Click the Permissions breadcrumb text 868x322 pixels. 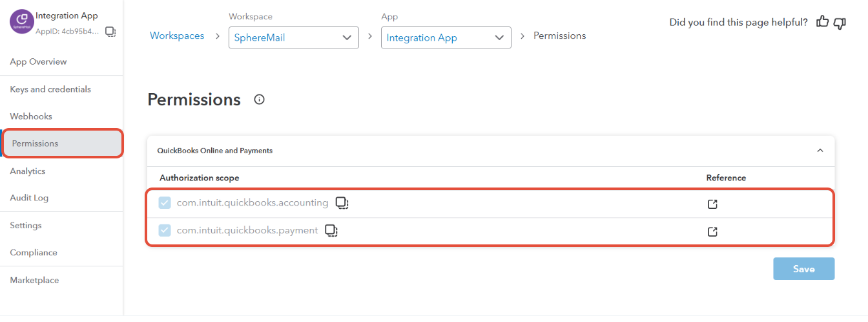tap(560, 36)
